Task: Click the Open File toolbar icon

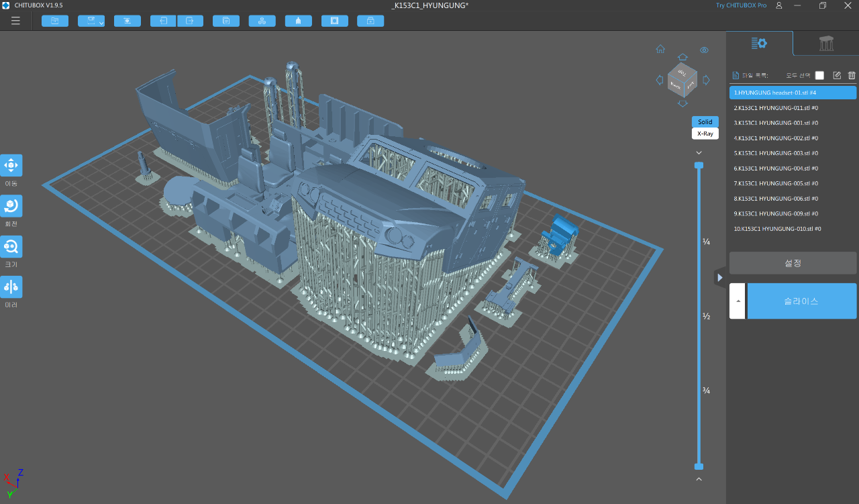Action: click(55, 21)
